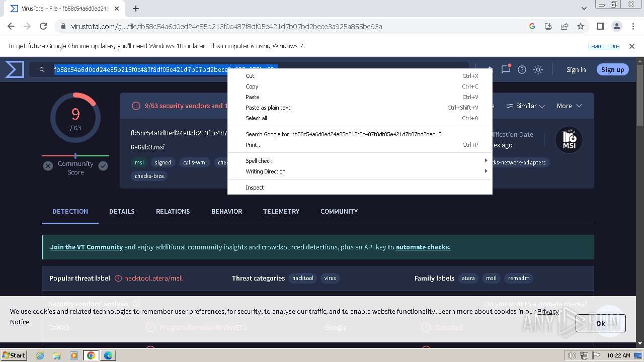Click the remadm family label chip
The width and height of the screenshot is (644, 362).
coord(519,278)
